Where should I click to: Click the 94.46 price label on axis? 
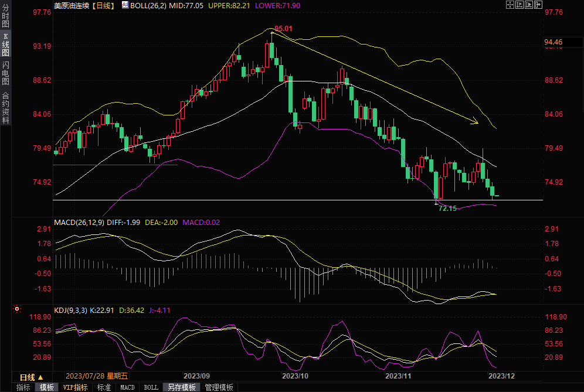click(554, 42)
